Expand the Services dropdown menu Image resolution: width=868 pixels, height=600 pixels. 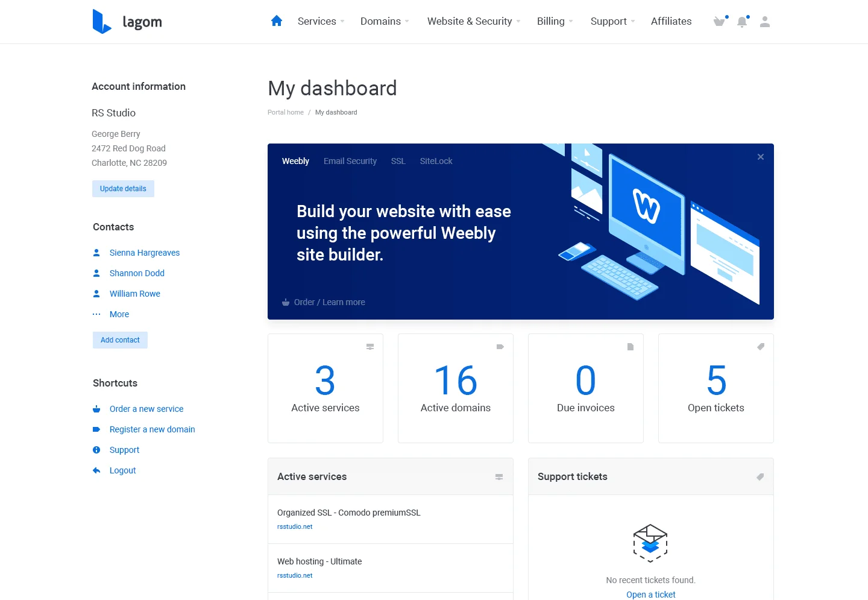point(321,22)
